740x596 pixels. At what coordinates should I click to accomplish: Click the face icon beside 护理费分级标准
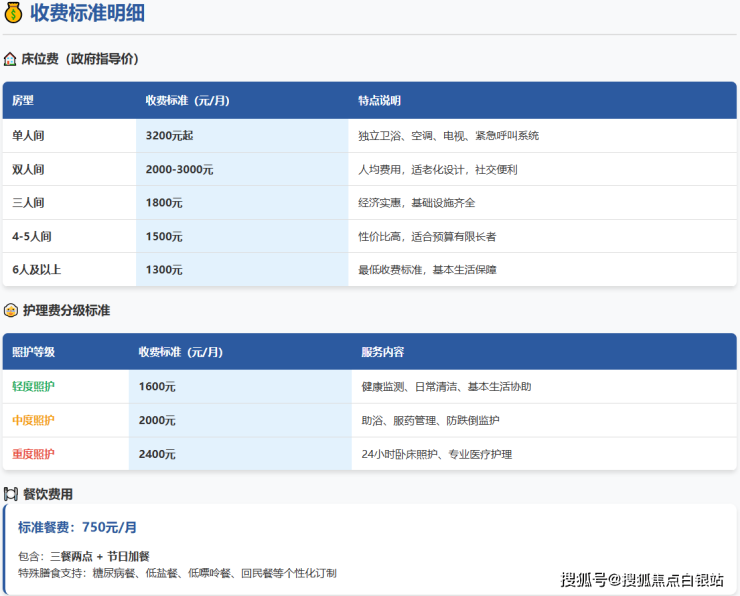point(10,310)
